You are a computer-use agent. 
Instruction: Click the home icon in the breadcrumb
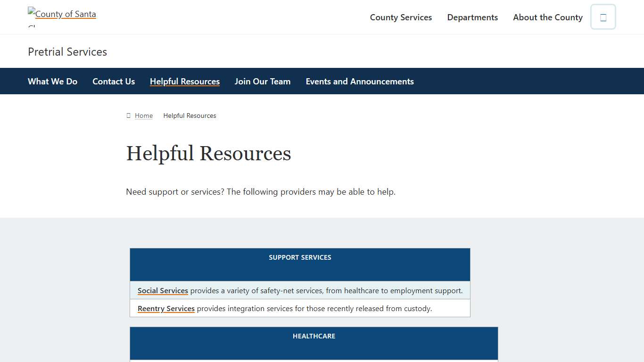pyautogui.click(x=128, y=115)
